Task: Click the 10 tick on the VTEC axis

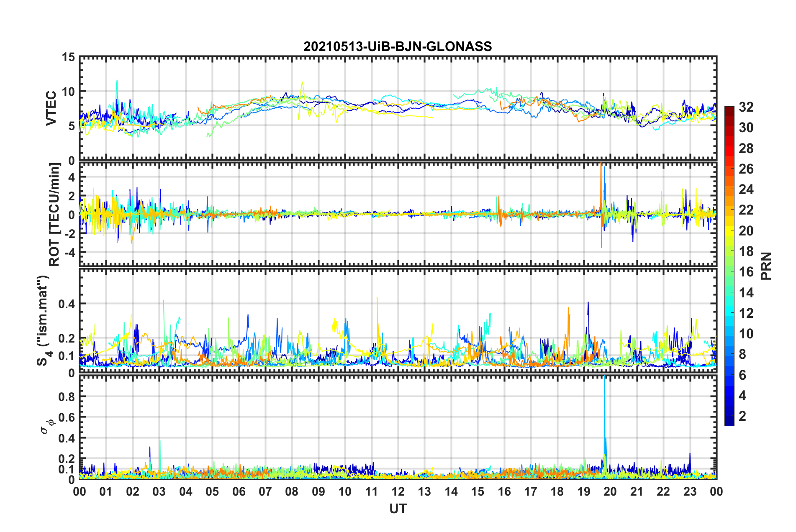Action: coord(68,91)
